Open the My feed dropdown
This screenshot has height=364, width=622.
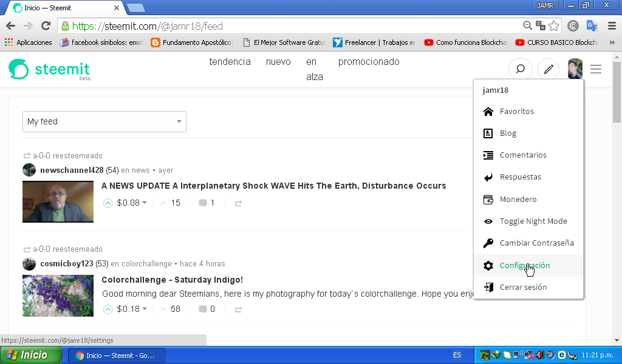104,121
